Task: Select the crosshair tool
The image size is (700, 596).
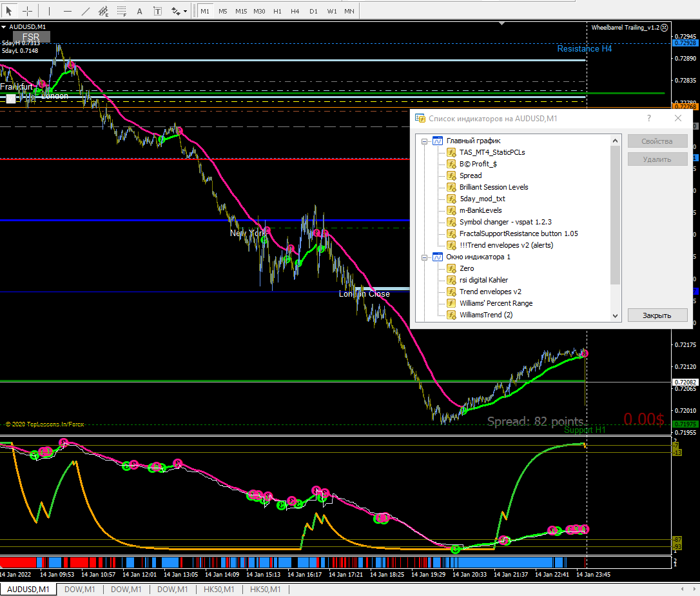Action: click(x=28, y=11)
